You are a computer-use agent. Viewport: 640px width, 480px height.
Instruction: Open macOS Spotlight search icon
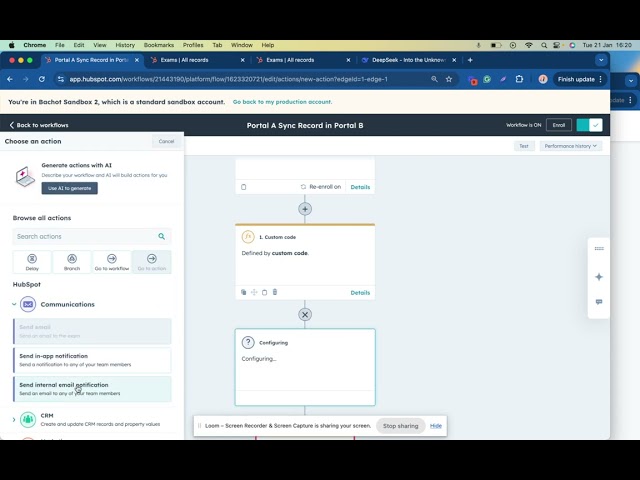coord(544,45)
